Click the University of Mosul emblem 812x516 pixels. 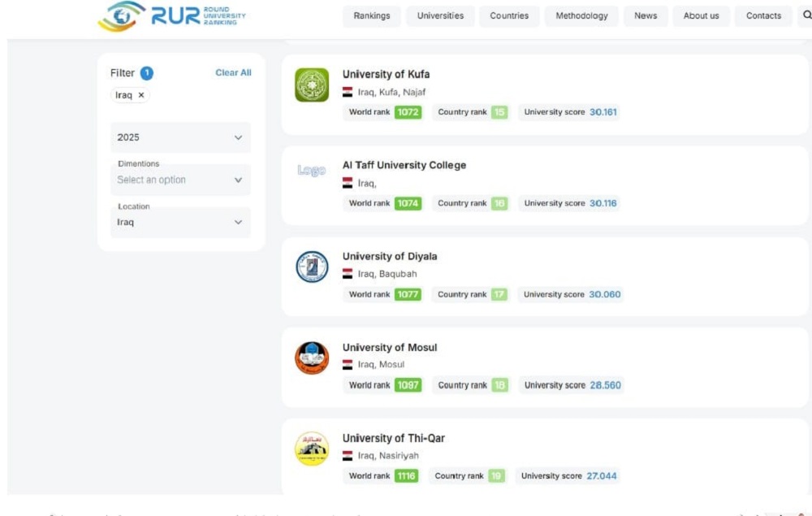312,358
